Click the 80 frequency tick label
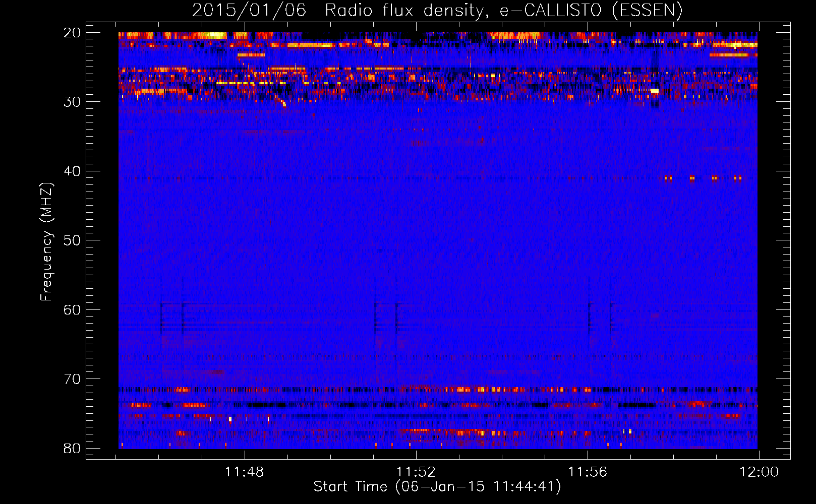This screenshot has width=816, height=504. pos(72,449)
